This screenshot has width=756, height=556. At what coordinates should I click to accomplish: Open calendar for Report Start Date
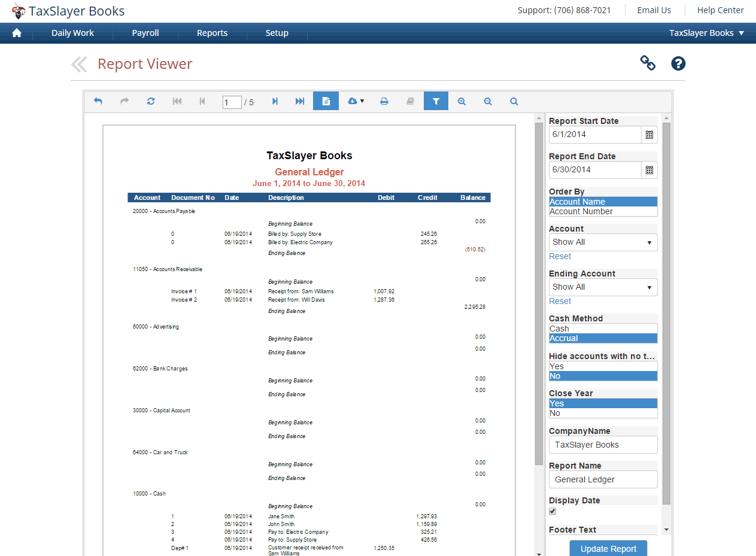649,135
